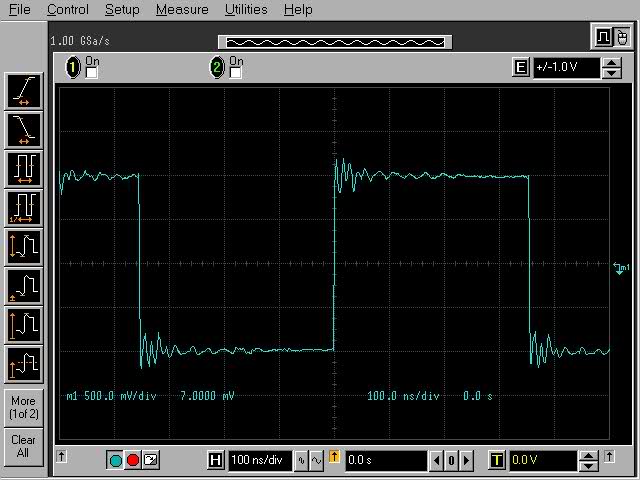
Task: Open the File menu
Action: [20, 9]
